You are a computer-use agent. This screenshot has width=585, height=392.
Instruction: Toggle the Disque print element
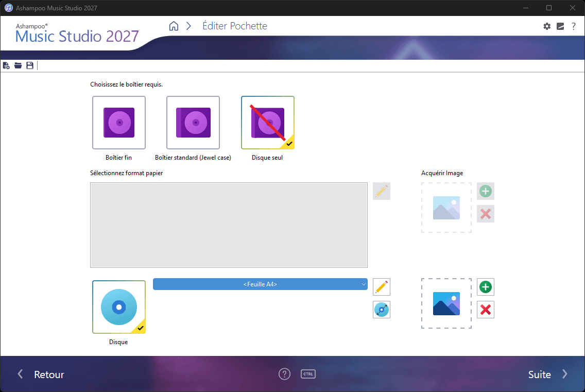click(119, 307)
